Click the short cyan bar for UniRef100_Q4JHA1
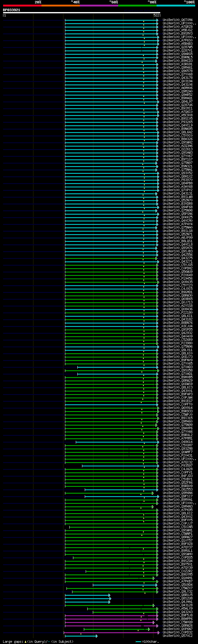The width and height of the screenshot is (198, 644). pyautogui.click(x=88, y=602)
